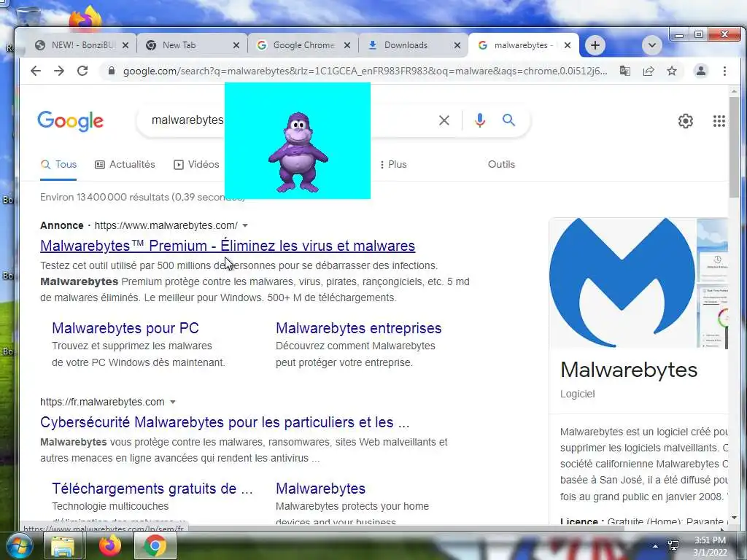Close the NEW! - BonziBUDDY tab
This screenshot has width=747, height=560.
click(125, 45)
